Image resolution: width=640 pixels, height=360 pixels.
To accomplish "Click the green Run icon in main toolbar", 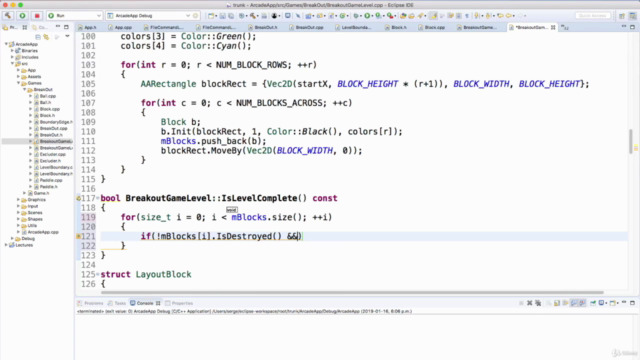I will [367, 16].
